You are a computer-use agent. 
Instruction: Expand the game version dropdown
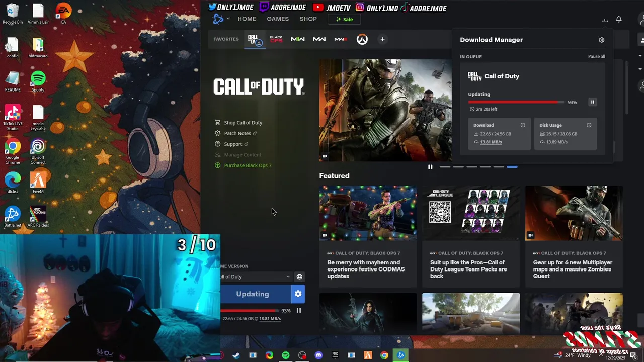256,277
